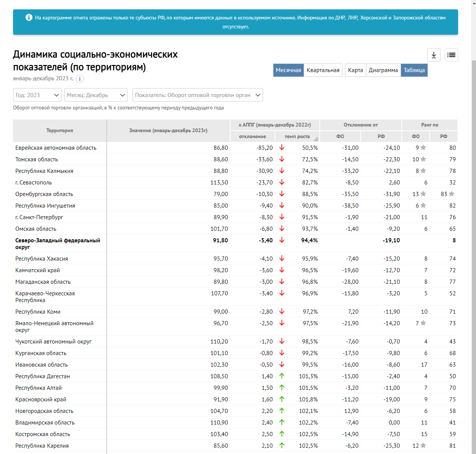Click the Территория column header
This screenshot has width=476, height=454.
click(60, 131)
